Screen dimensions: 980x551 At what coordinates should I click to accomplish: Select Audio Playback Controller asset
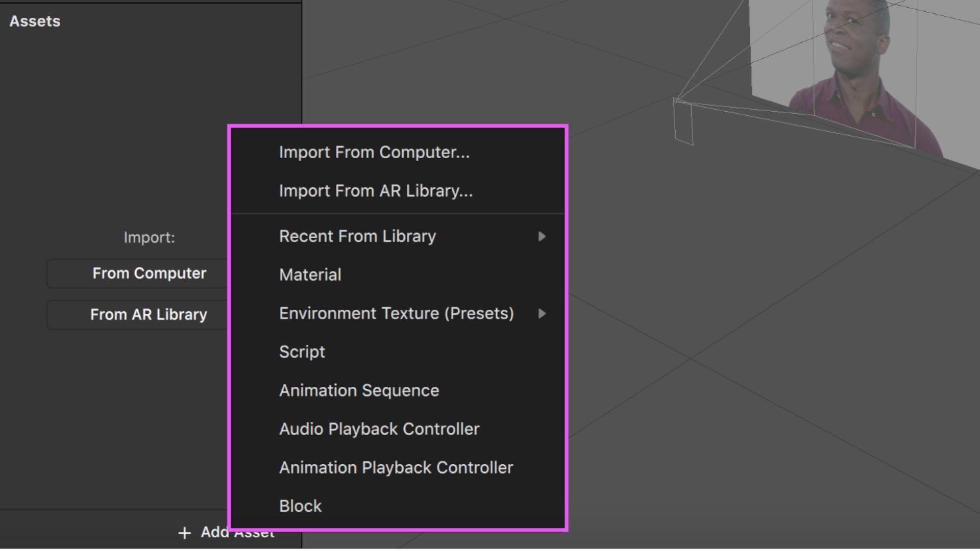(379, 429)
